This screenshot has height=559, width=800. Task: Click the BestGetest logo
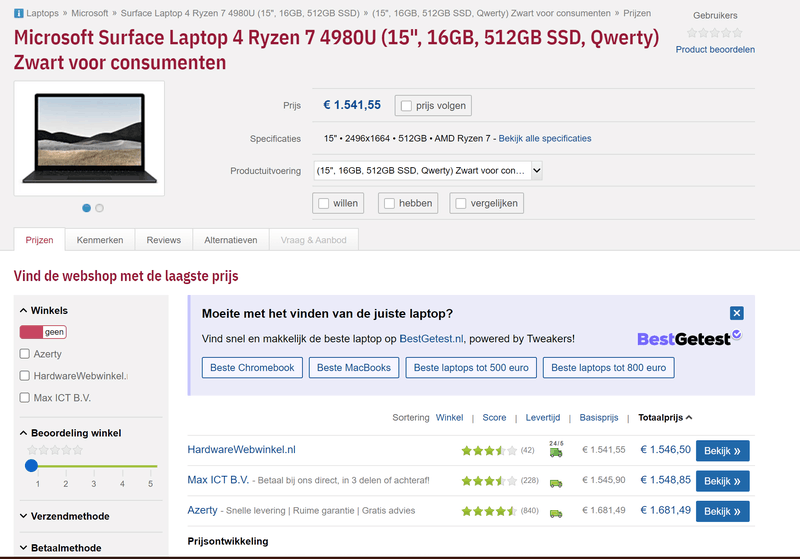(689, 339)
